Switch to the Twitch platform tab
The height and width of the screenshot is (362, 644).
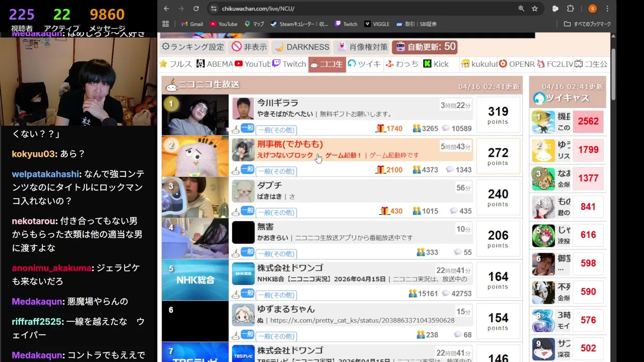(289, 64)
